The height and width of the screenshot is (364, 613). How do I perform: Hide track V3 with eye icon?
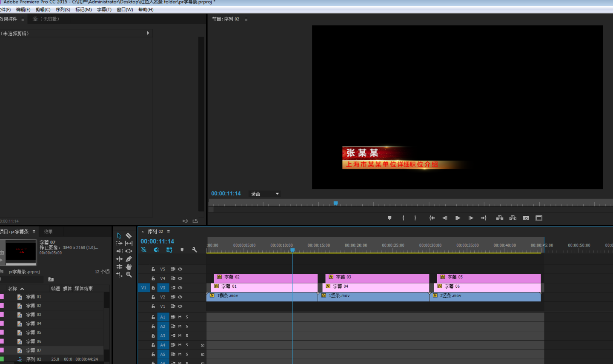(180, 288)
